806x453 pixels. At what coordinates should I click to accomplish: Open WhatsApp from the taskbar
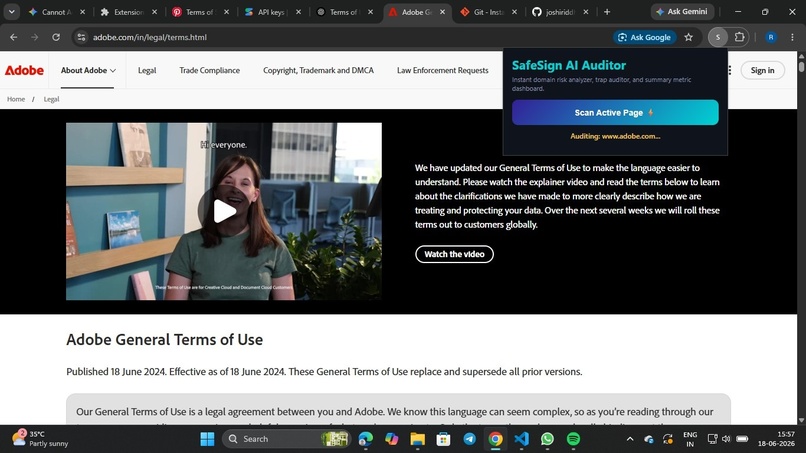point(547,439)
